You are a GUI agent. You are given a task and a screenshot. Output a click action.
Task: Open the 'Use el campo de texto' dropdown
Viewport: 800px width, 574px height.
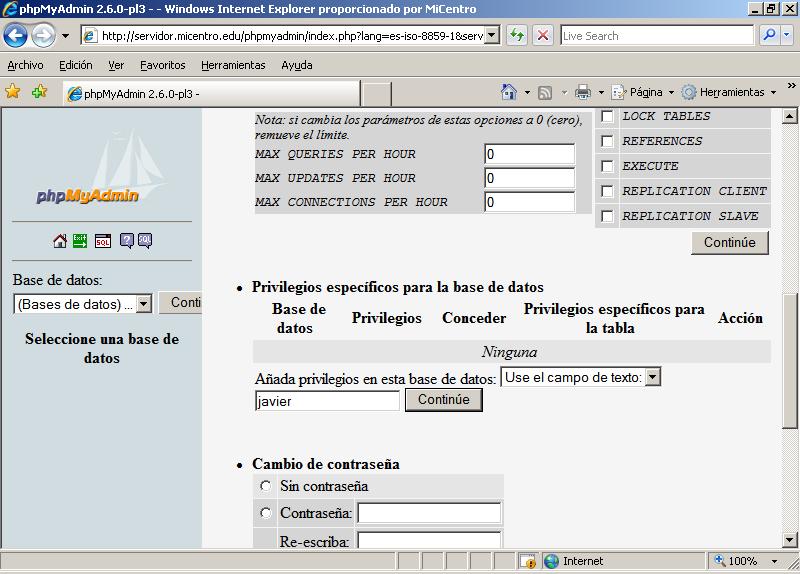pos(653,377)
